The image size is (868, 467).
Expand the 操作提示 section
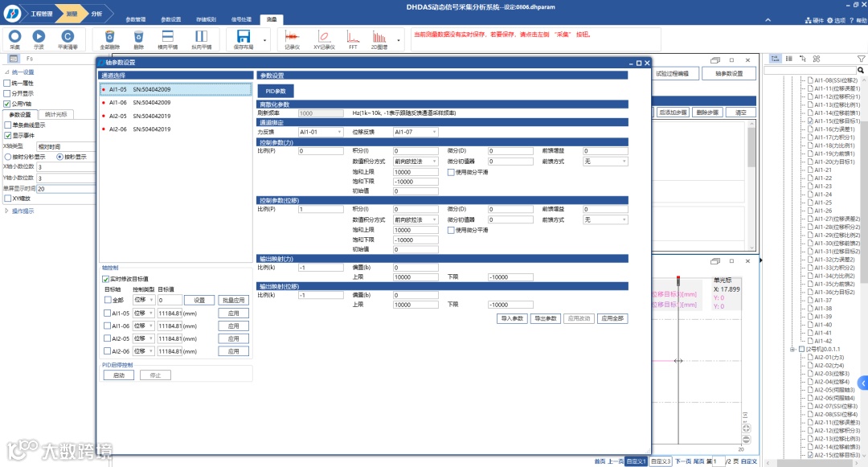pos(6,211)
